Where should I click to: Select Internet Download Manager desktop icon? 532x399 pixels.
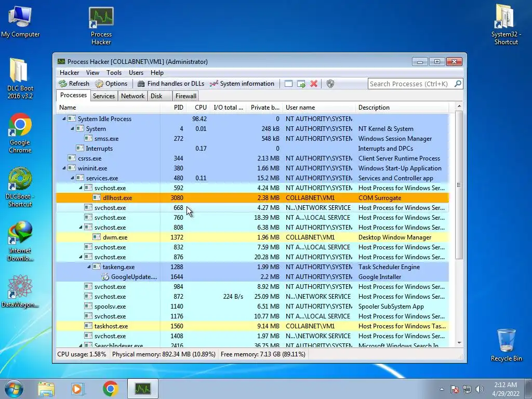click(x=20, y=241)
